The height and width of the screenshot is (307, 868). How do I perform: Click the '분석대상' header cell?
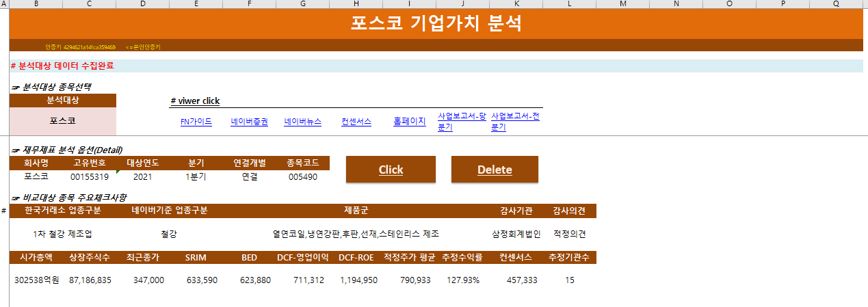(63, 101)
